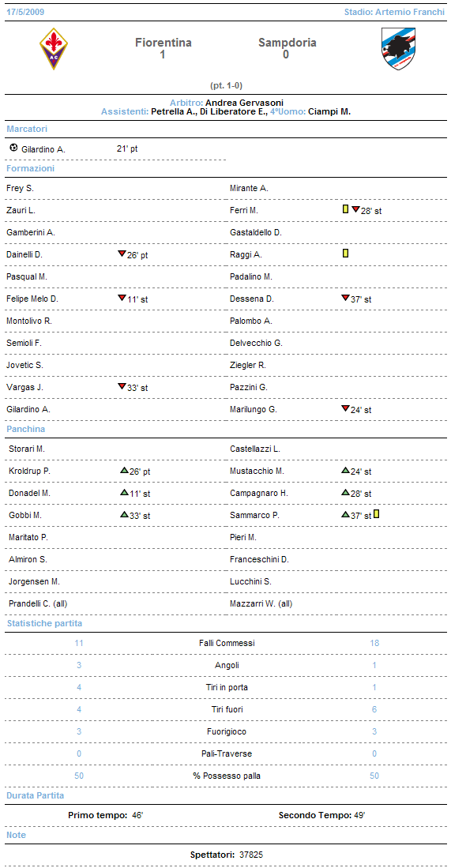
Task: Click player name Pazzini G.
Action: click(x=249, y=387)
